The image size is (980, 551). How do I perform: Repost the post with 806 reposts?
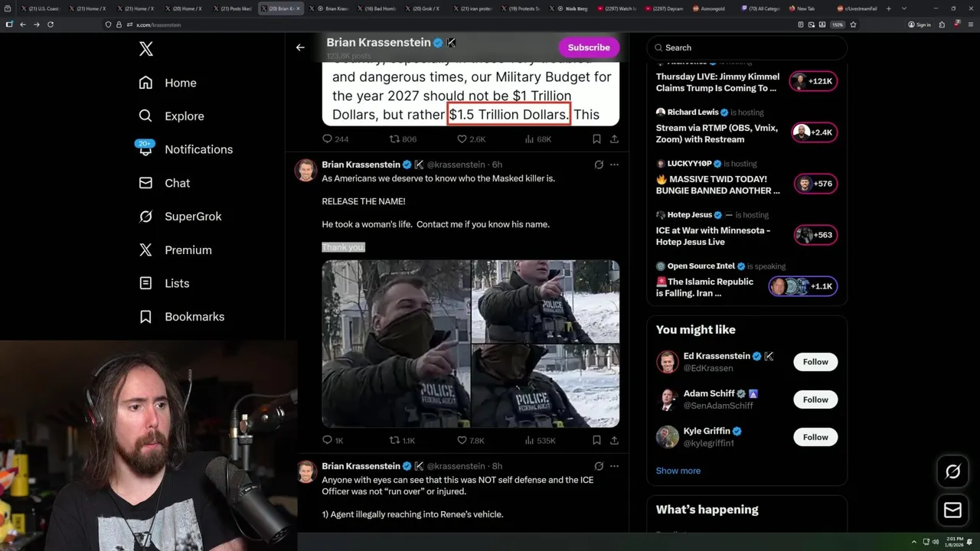(403, 139)
